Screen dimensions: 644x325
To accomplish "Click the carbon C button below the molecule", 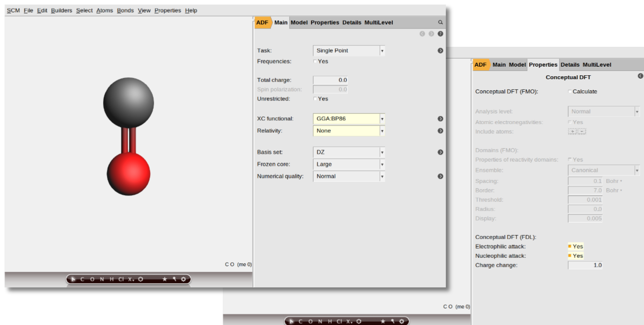I will pyautogui.click(x=82, y=279).
